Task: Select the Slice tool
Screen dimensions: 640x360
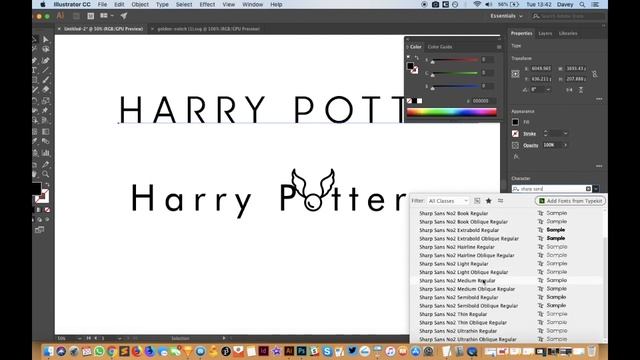Action: tap(46, 164)
